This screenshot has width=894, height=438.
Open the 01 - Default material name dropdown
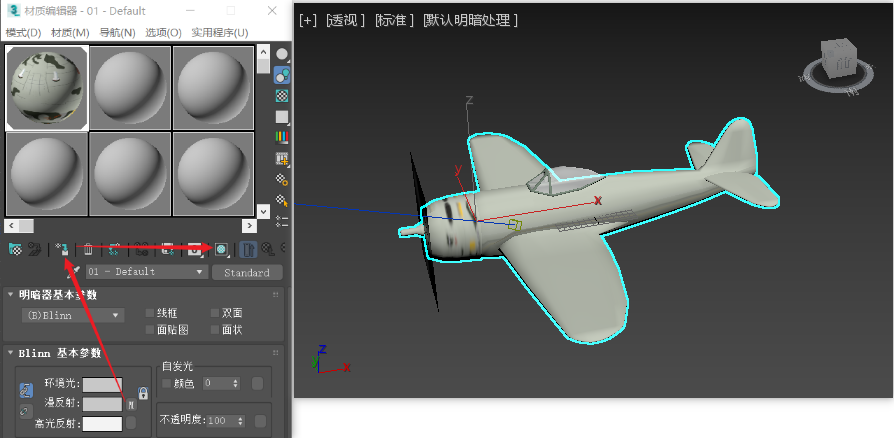point(146,272)
